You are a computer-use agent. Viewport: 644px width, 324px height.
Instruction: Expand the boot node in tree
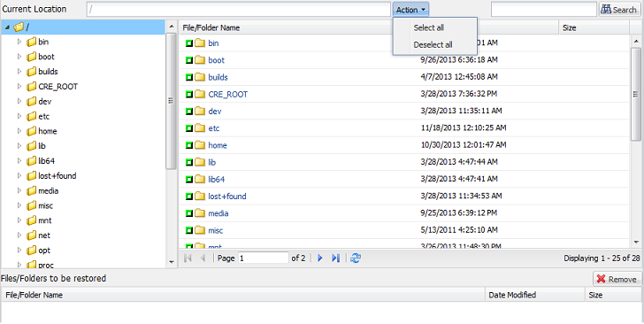(19, 57)
